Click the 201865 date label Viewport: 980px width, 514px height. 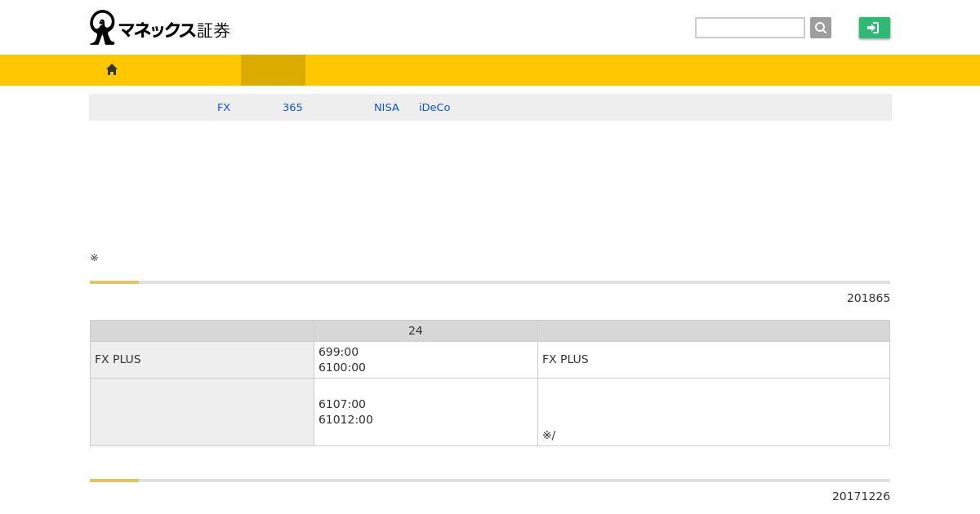coord(868,298)
